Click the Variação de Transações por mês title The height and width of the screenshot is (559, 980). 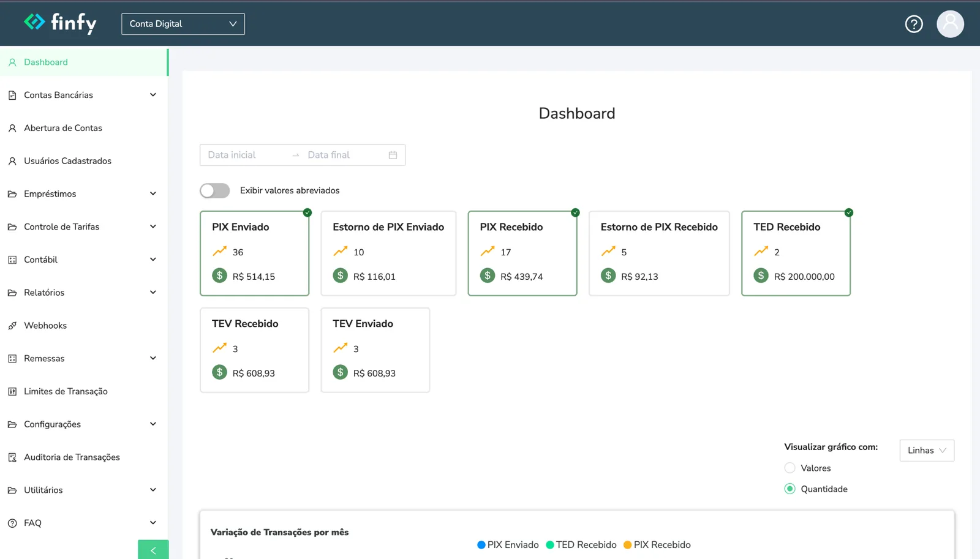(x=279, y=532)
